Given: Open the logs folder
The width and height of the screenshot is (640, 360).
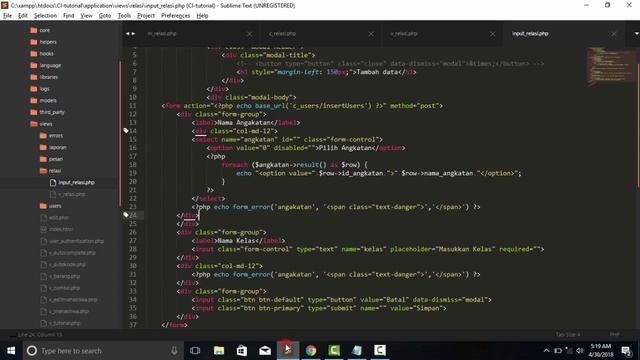Looking at the screenshot, I should [x=40, y=89].
